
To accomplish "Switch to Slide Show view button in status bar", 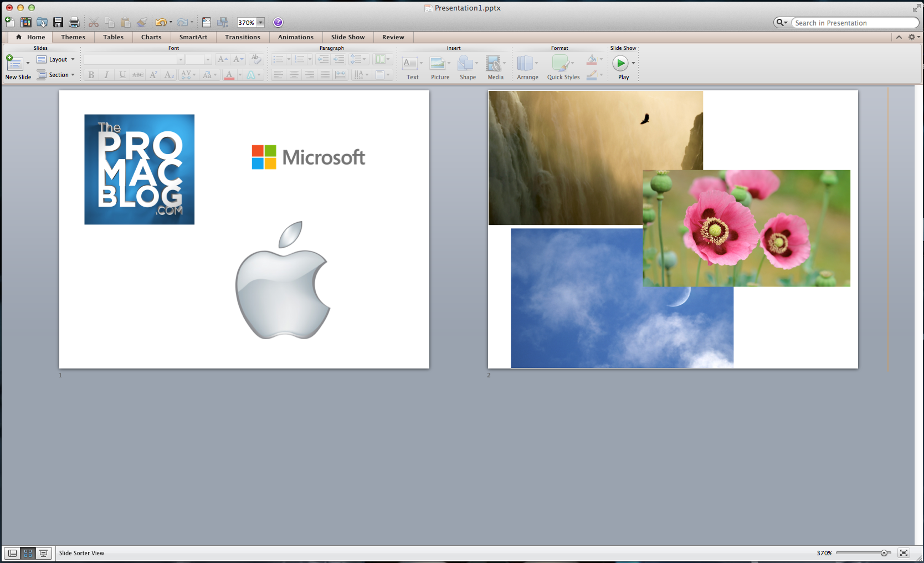I will point(43,553).
